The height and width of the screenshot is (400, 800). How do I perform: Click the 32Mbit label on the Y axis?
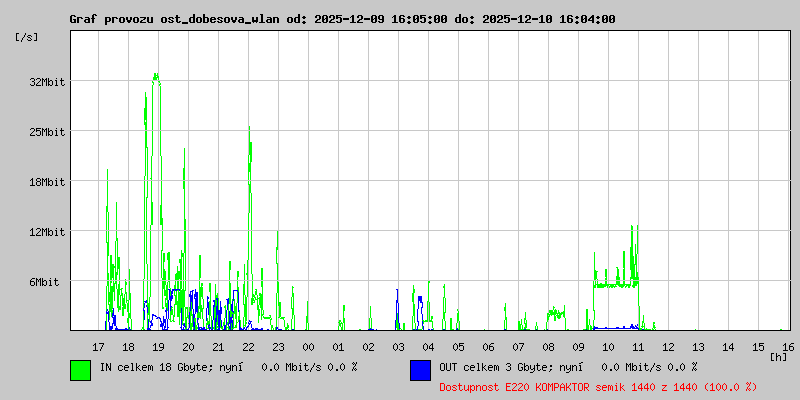[47, 82]
